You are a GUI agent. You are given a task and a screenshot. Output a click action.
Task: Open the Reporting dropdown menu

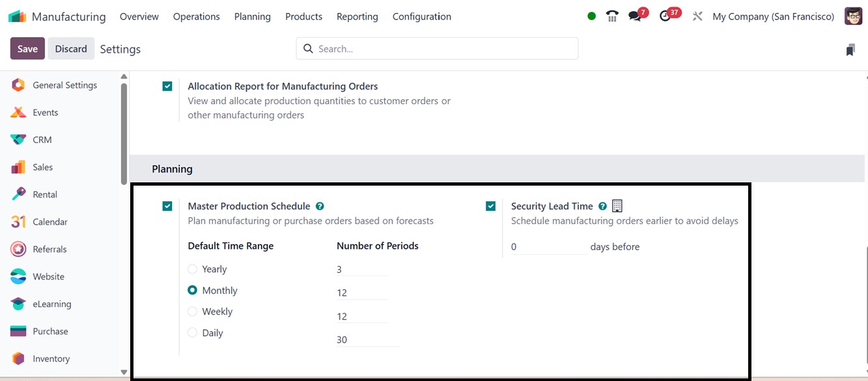(357, 16)
